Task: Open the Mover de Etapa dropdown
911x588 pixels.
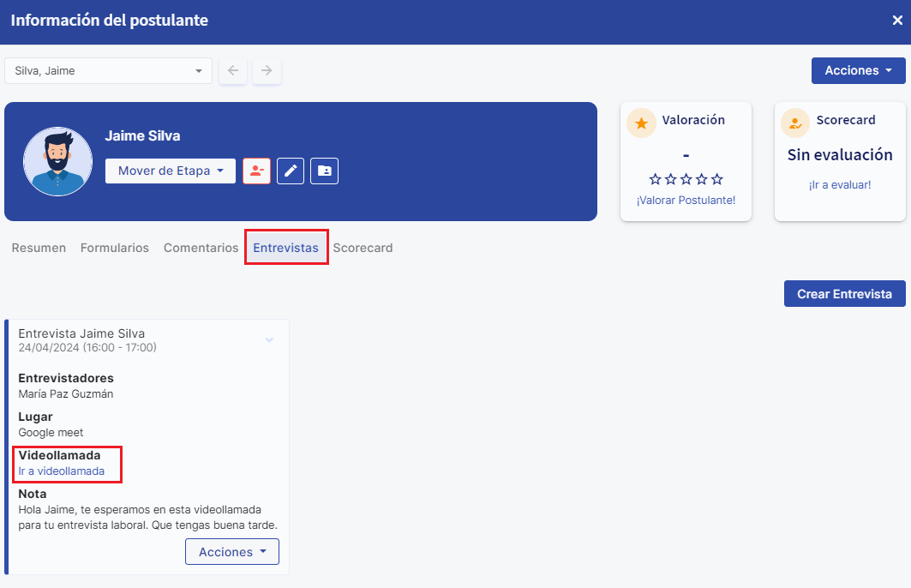Action: 171,171
